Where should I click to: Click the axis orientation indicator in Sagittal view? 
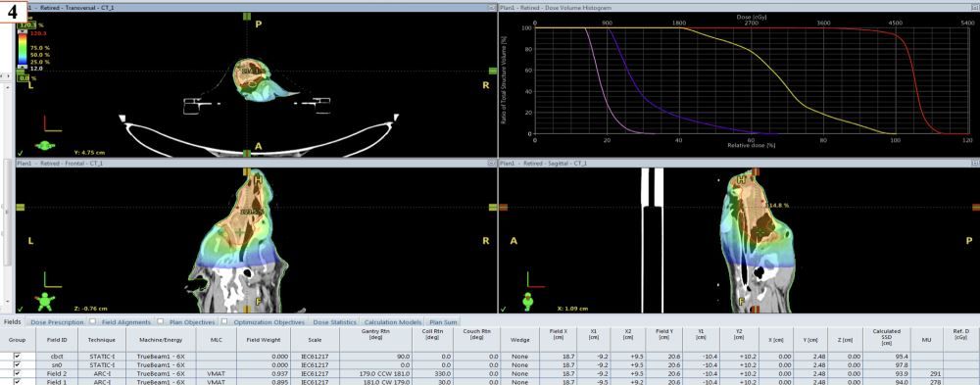536,279
